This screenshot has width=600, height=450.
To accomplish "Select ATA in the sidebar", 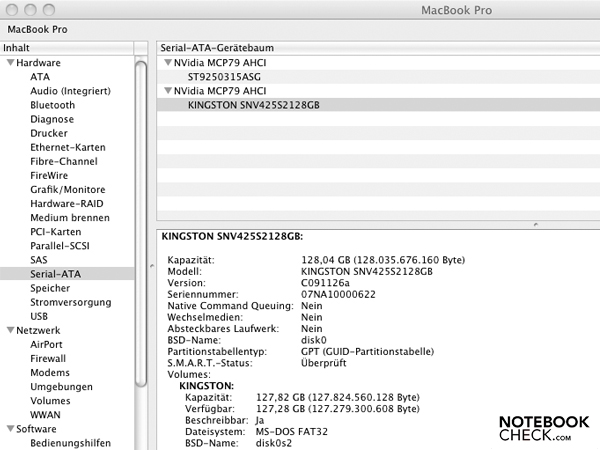I will (x=40, y=77).
